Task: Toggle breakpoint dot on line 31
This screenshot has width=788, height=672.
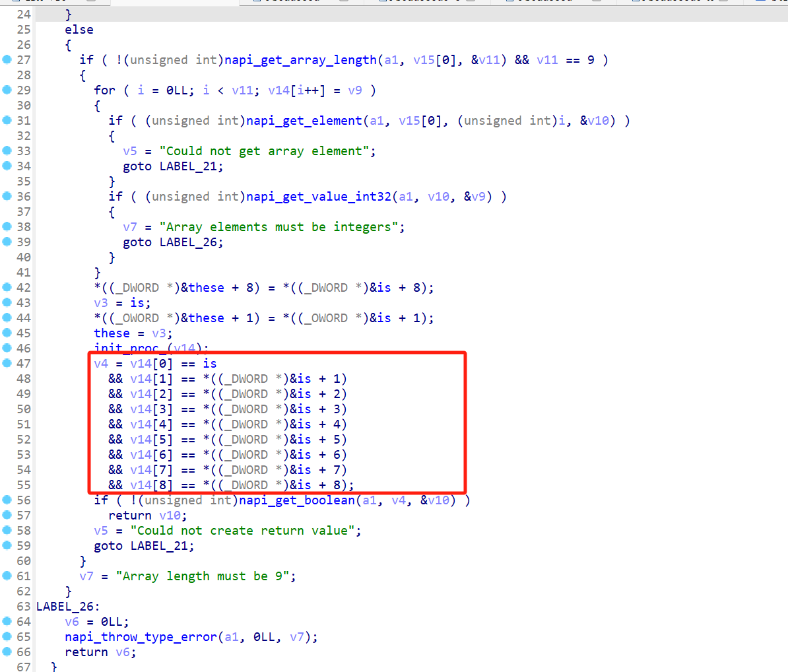Action: (x=7, y=120)
